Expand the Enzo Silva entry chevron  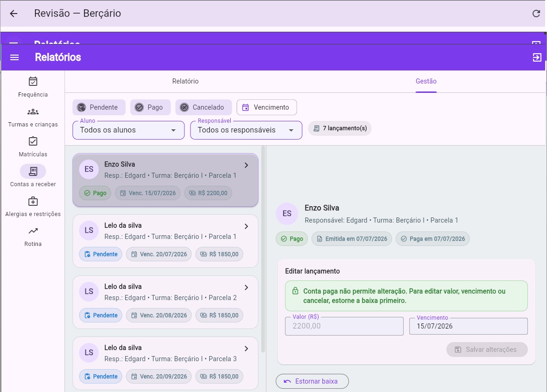(x=246, y=165)
